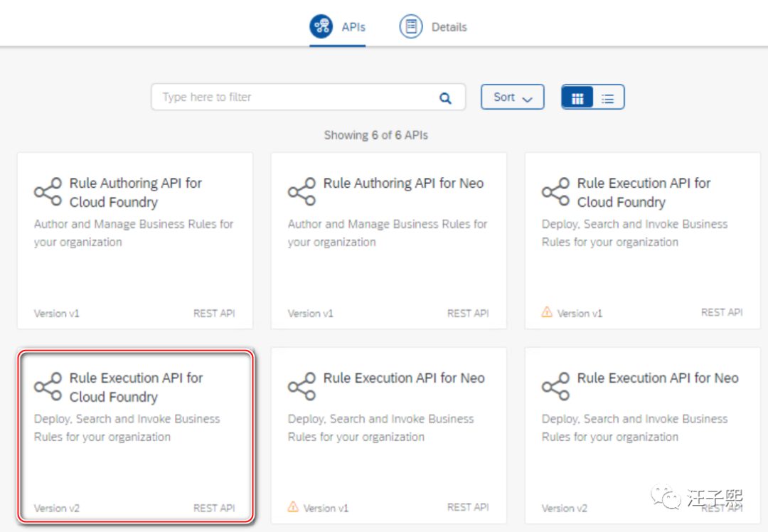
Task: Click share icon on Rule Authoring Neo card
Action: click(x=302, y=191)
